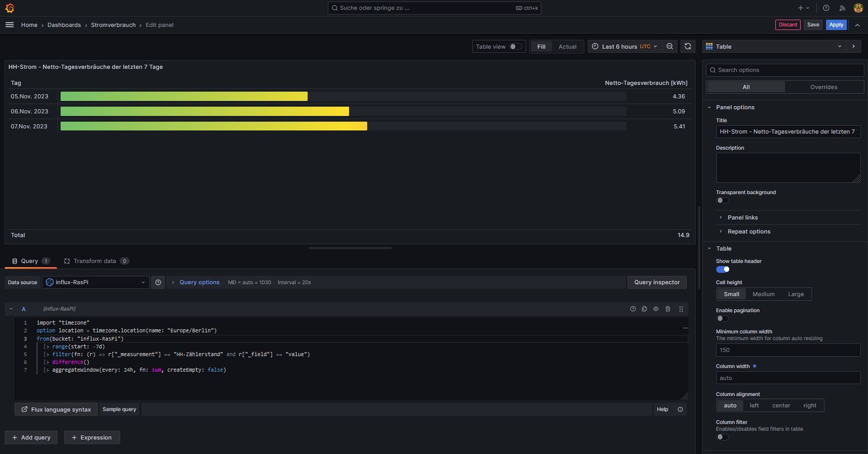The height and width of the screenshot is (454, 868).
Task: Open the hamburger navigation menu
Action: click(x=9, y=25)
